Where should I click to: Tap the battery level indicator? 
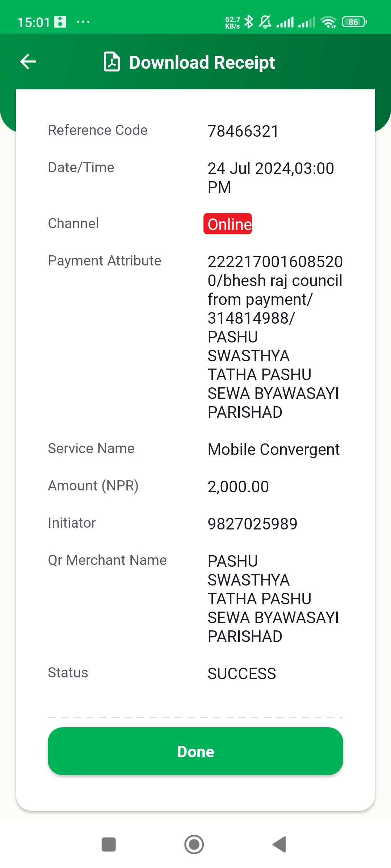coord(354,22)
